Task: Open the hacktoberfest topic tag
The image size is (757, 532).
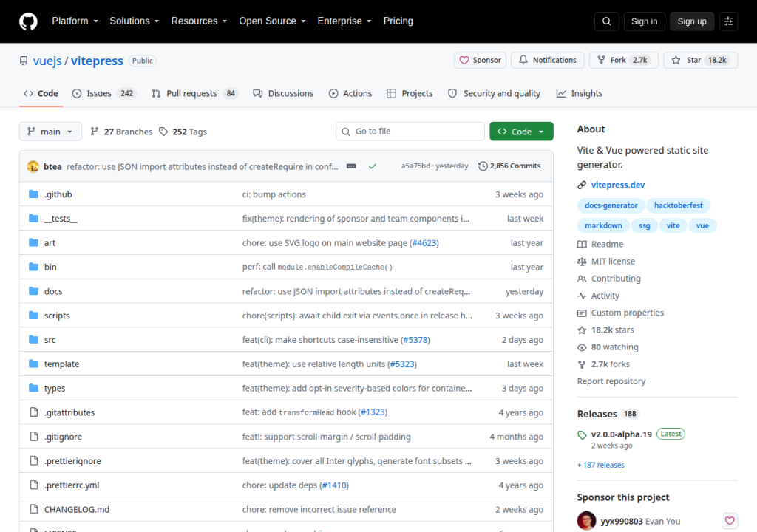Action: (x=679, y=205)
